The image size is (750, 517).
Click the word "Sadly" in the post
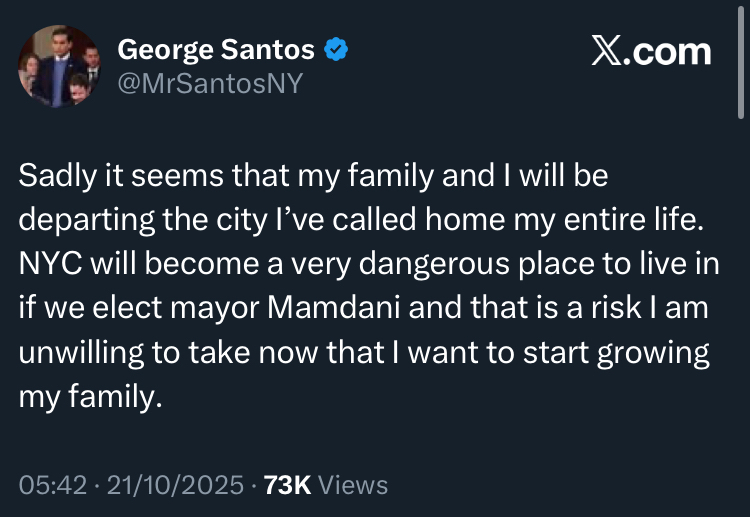click(x=53, y=177)
